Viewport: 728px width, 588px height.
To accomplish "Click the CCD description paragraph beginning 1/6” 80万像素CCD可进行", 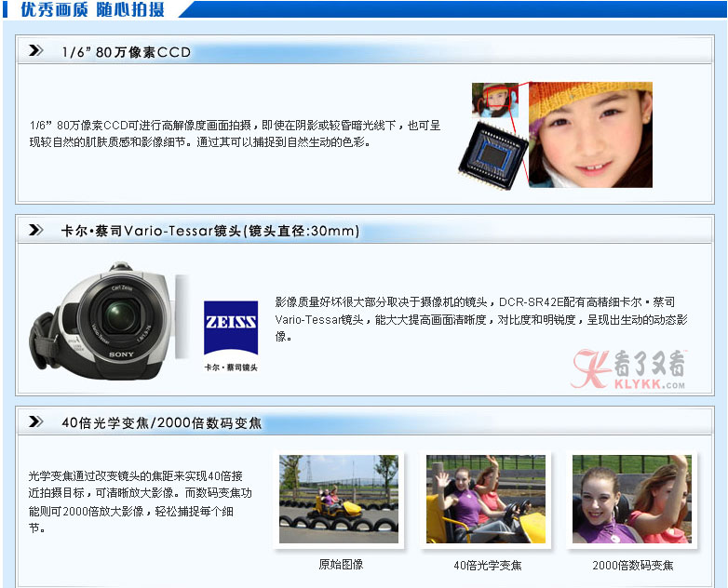I will (235, 134).
